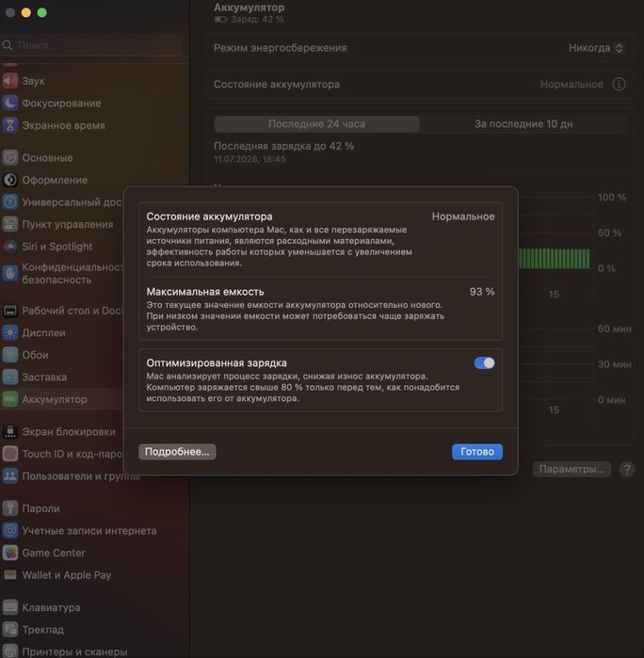Open the Звук sidebar icon

point(10,81)
